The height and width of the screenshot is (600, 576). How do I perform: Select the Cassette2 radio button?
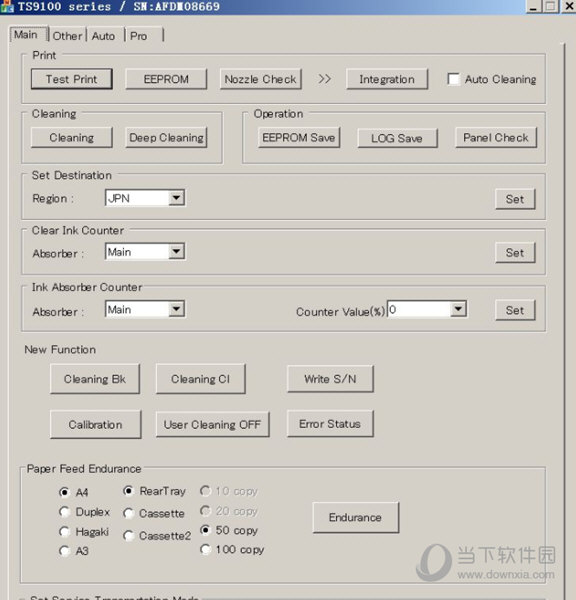point(128,536)
